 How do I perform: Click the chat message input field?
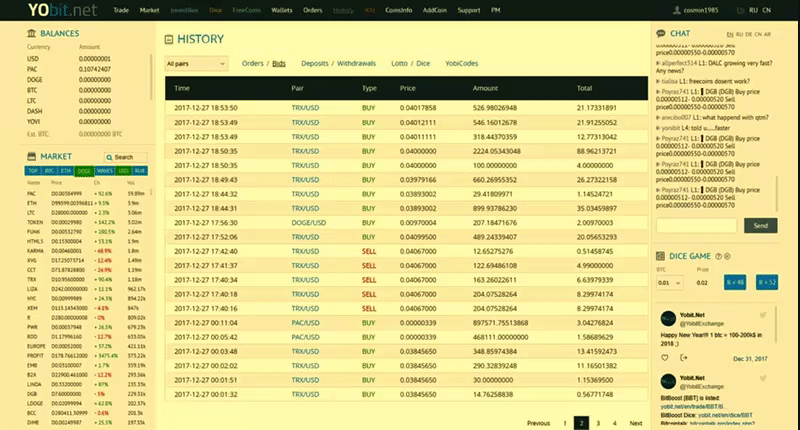click(x=696, y=225)
